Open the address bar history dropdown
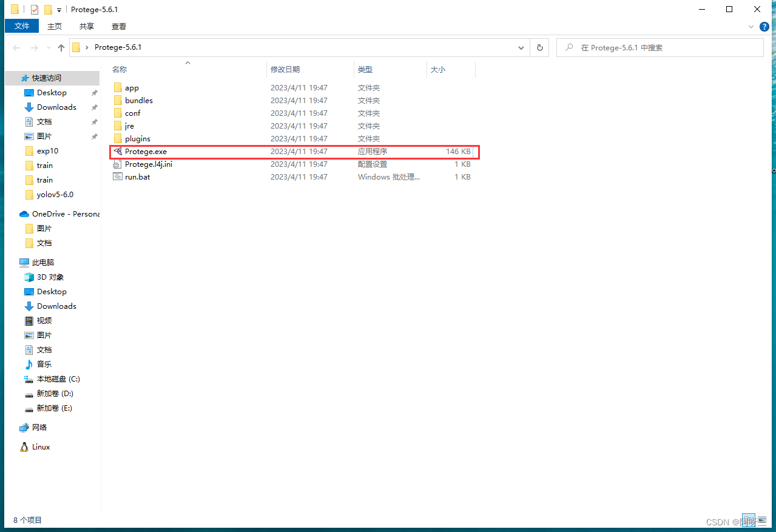The width and height of the screenshot is (776, 532). (521, 47)
